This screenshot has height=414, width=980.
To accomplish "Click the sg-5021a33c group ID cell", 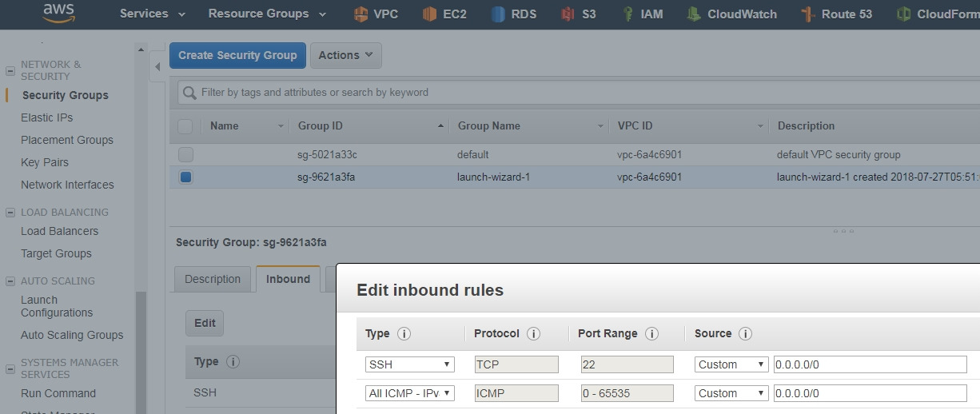I will click(326, 155).
